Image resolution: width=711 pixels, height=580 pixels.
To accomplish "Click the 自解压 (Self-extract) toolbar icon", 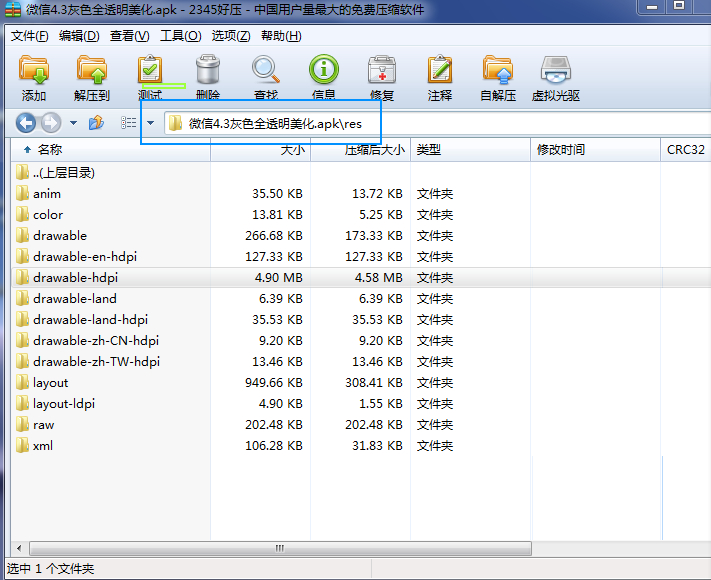I will click(x=498, y=70).
